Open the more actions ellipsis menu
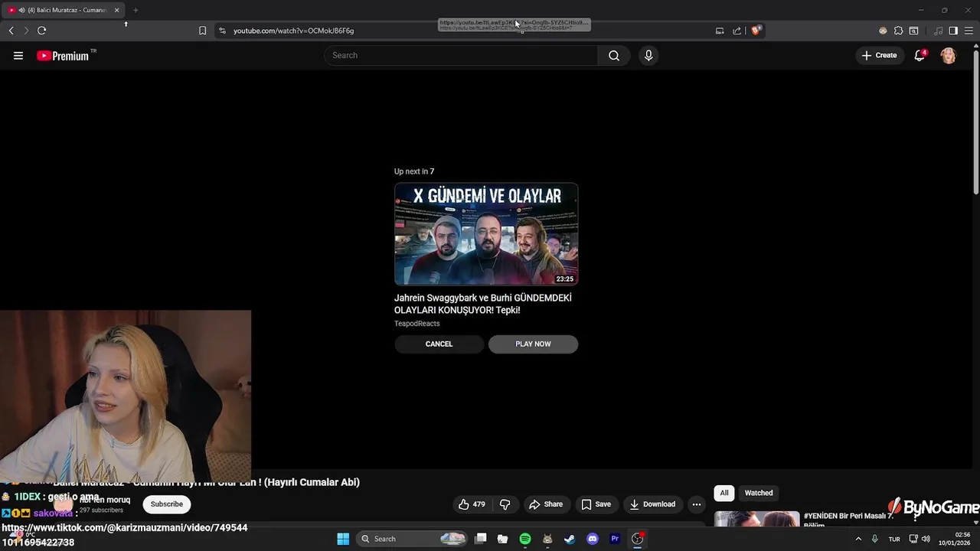 (x=696, y=504)
